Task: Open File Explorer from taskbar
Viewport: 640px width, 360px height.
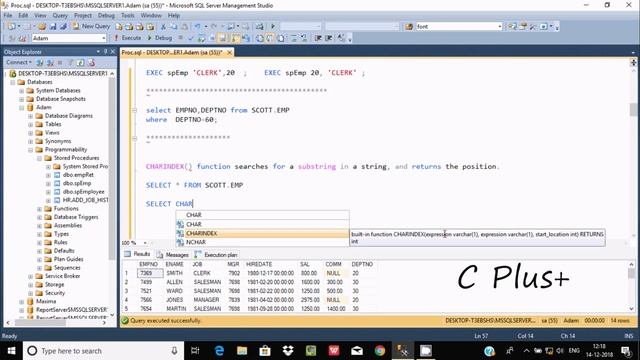Action: coord(242,351)
